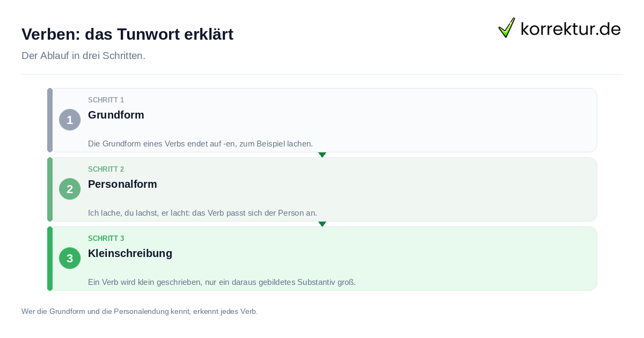Click the green checkmark logo icon
The width and height of the screenshot is (644, 338).
point(507,27)
